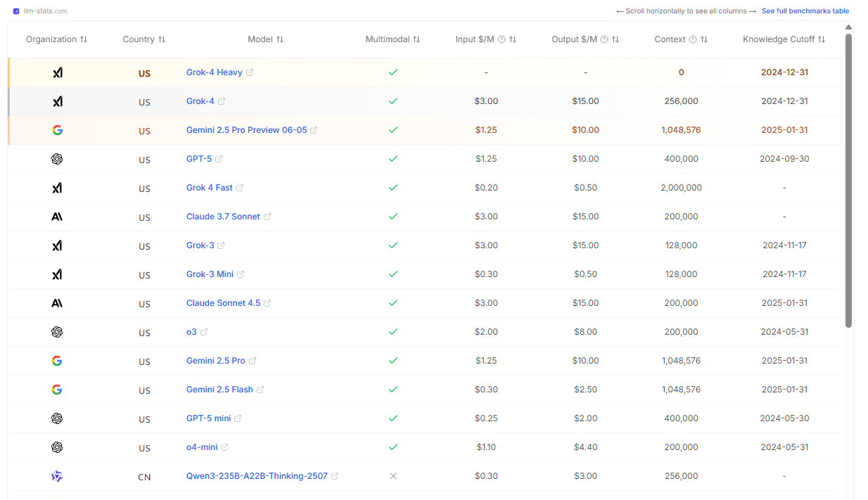This screenshot has width=868, height=500.
Task: Click the help icon beside Input $/M
Action: (502, 39)
